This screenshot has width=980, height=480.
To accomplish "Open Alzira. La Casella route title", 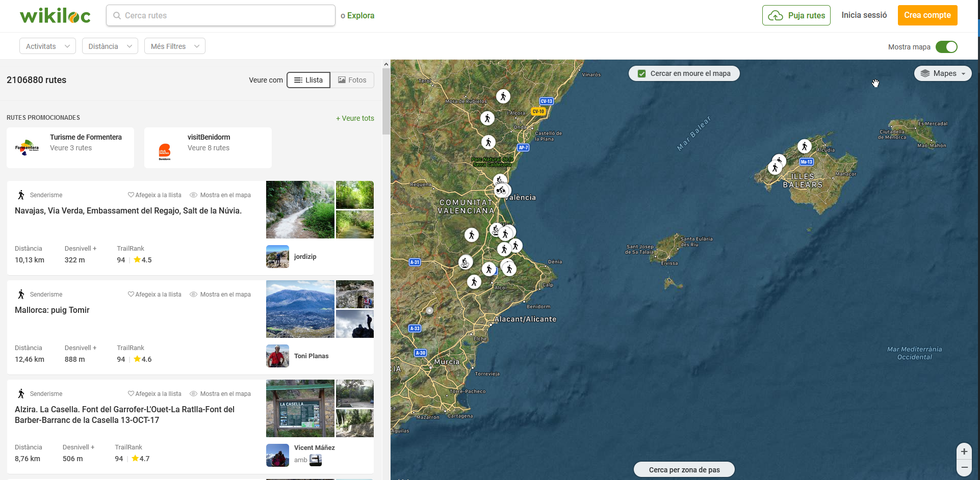I will tap(125, 415).
